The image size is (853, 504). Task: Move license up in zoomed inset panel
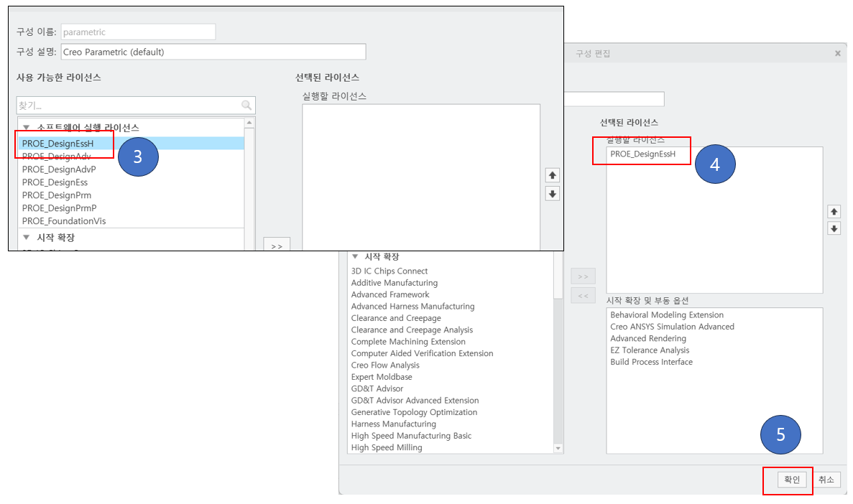click(x=552, y=175)
